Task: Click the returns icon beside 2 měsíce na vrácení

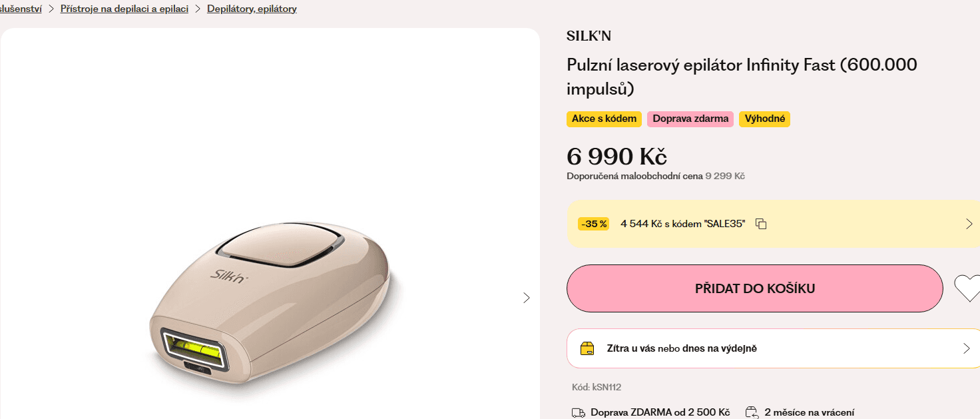Action: [752, 412]
